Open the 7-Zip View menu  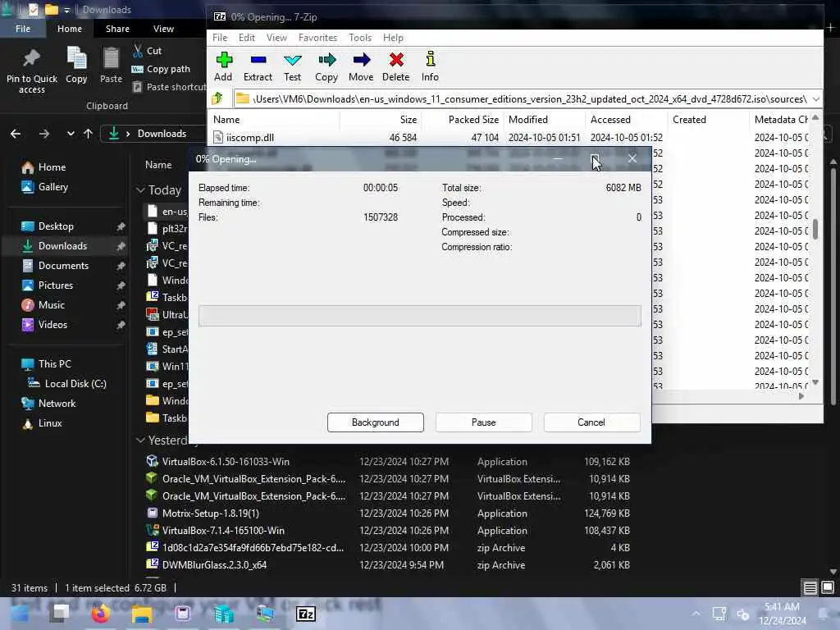click(276, 38)
